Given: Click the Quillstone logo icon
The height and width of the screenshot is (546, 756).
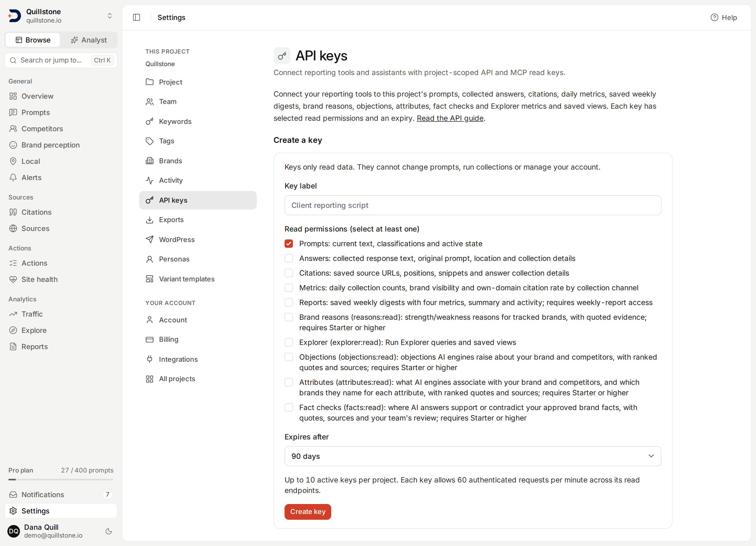Looking at the screenshot, I should coord(14,16).
